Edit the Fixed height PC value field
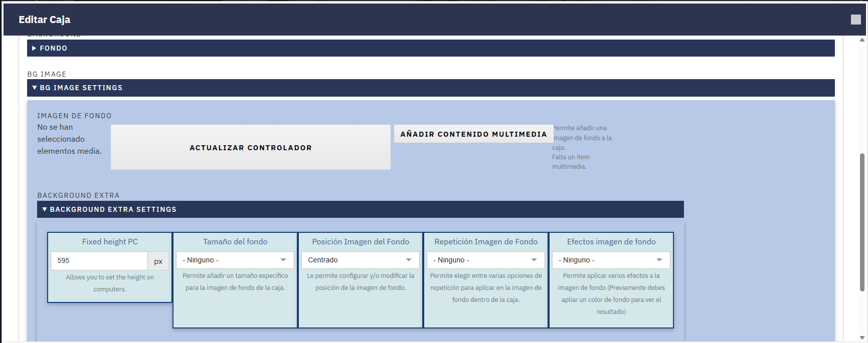868x343 pixels. coord(99,260)
